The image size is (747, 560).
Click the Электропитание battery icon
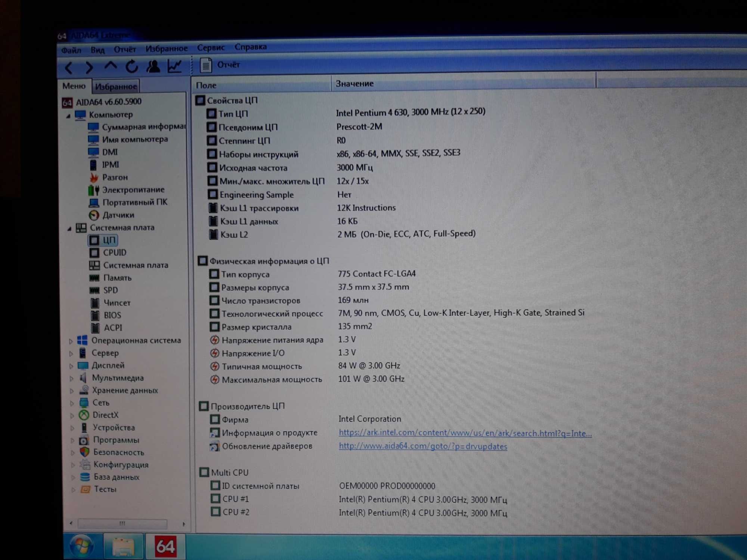[94, 190]
